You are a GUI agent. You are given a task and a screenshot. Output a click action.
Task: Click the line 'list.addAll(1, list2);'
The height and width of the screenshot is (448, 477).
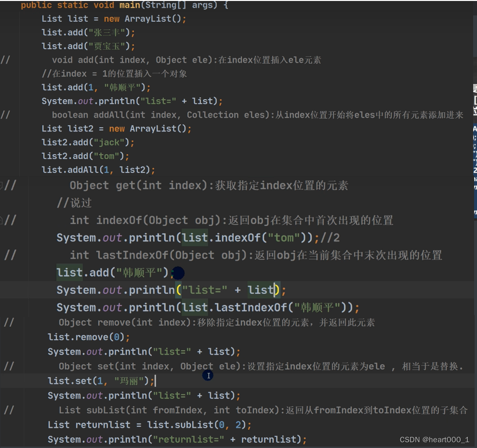98,170
